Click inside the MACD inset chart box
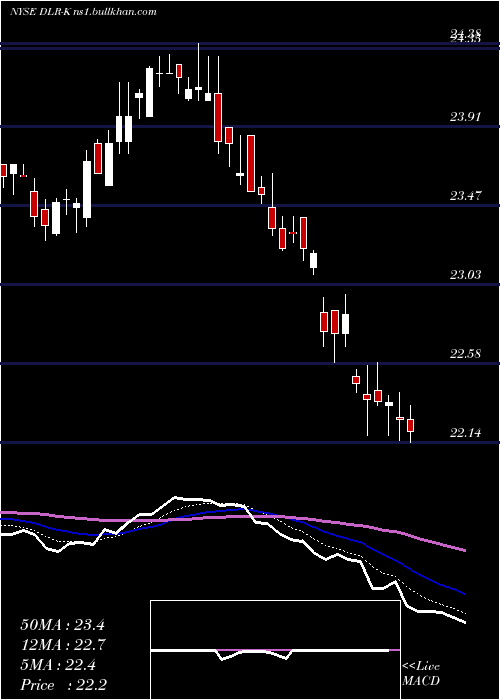This screenshot has height=700, width=500. [275, 650]
